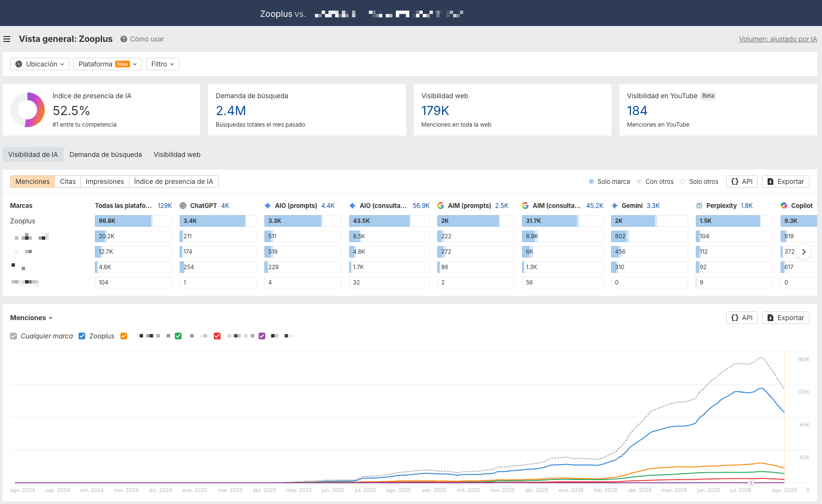Select Índice de presencia de IA segment

pos(173,181)
